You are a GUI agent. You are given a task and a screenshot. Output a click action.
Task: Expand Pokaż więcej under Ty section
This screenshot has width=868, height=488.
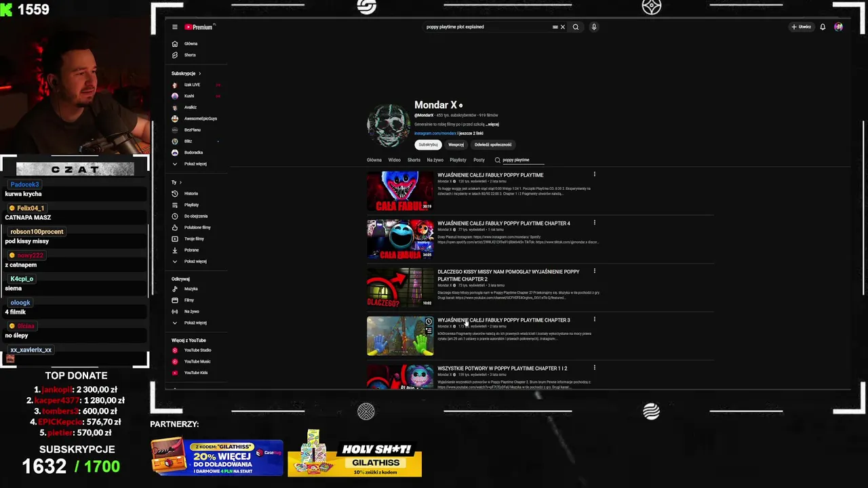[197, 262]
